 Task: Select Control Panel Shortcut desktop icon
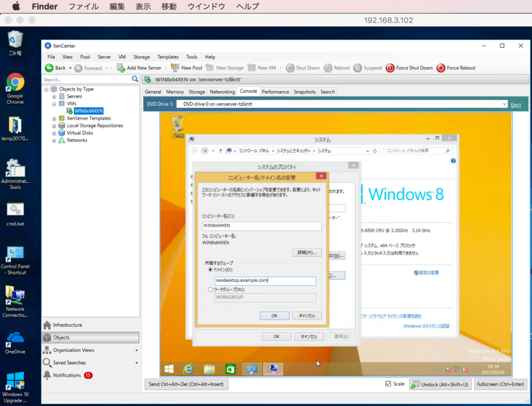point(15,260)
